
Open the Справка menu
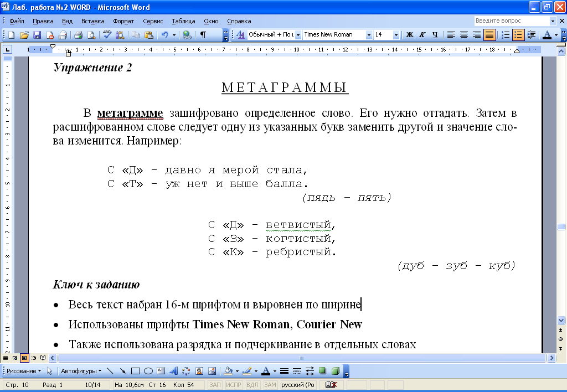point(239,21)
